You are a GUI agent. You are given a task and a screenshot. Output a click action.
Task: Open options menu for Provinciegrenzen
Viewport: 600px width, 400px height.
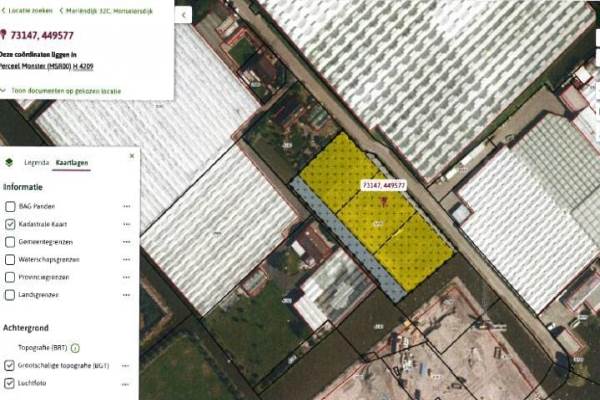(x=127, y=277)
